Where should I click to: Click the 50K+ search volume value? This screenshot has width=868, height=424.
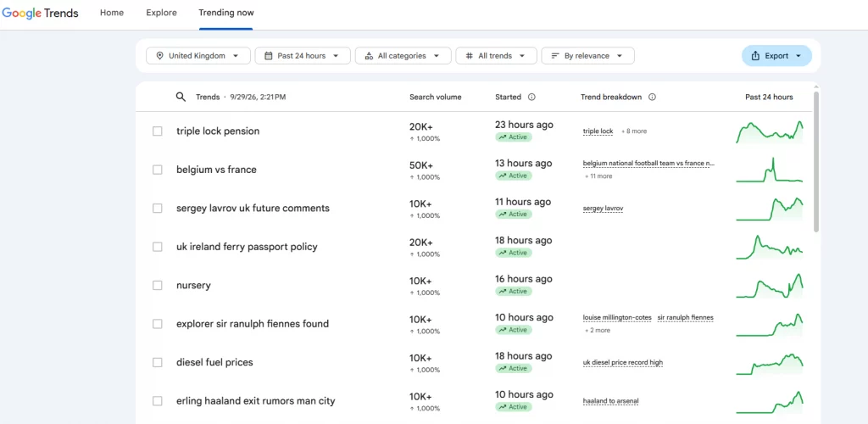tap(421, 165)
